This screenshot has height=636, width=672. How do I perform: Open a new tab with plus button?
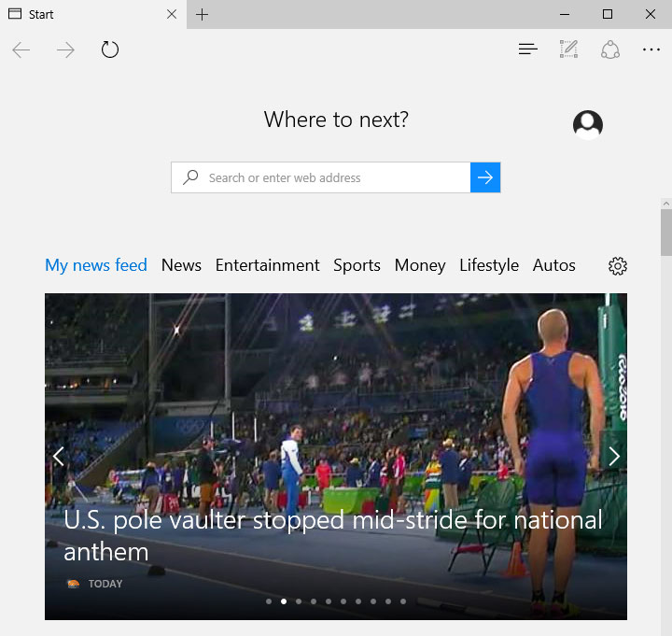pos(203,14)
